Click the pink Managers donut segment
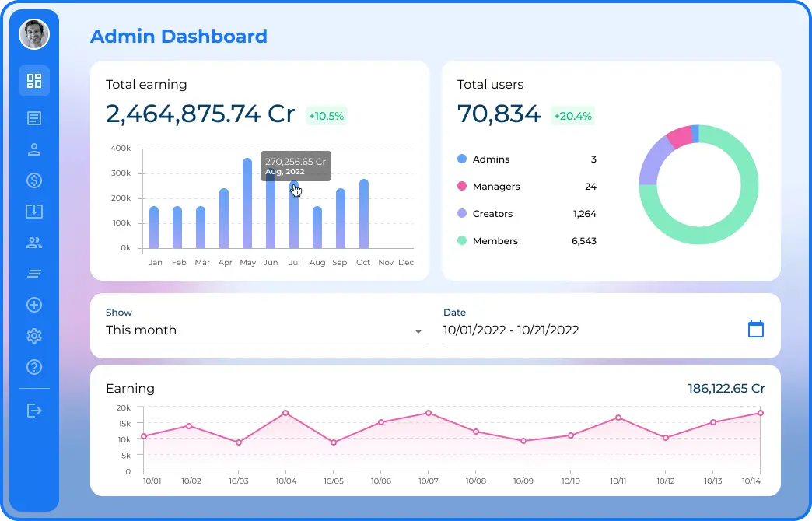 pos(680,136)
